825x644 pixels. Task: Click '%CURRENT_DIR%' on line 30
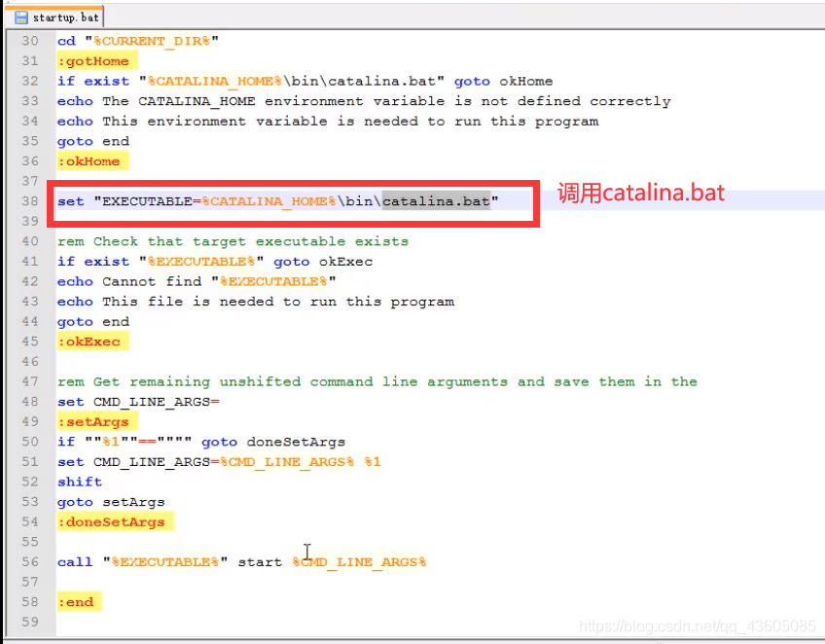[152, 41]
